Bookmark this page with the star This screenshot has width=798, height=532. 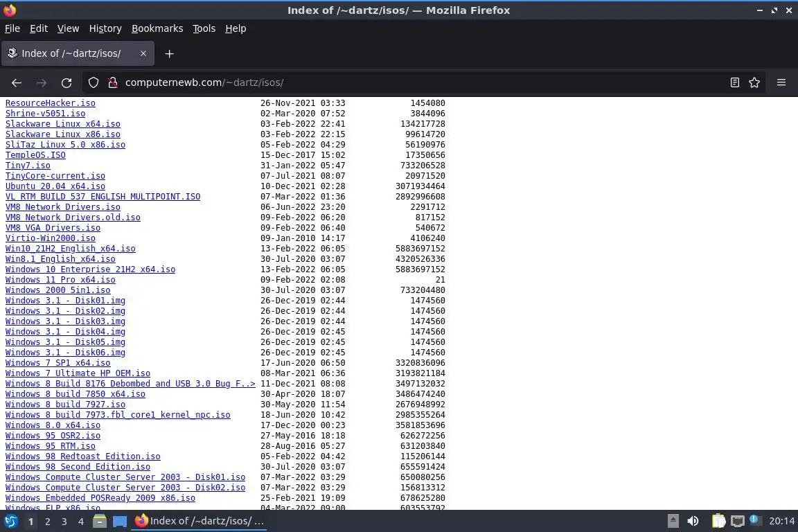coord(754,82)
